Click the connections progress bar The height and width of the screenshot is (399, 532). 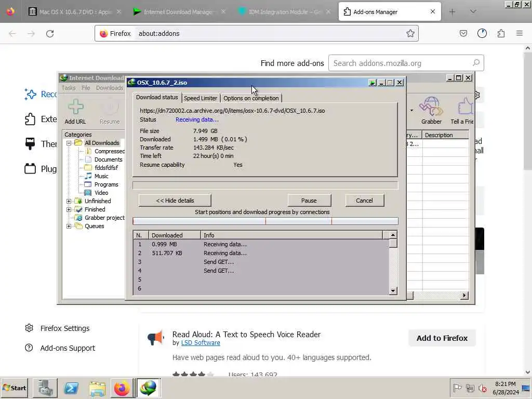(x=265, y=221)
